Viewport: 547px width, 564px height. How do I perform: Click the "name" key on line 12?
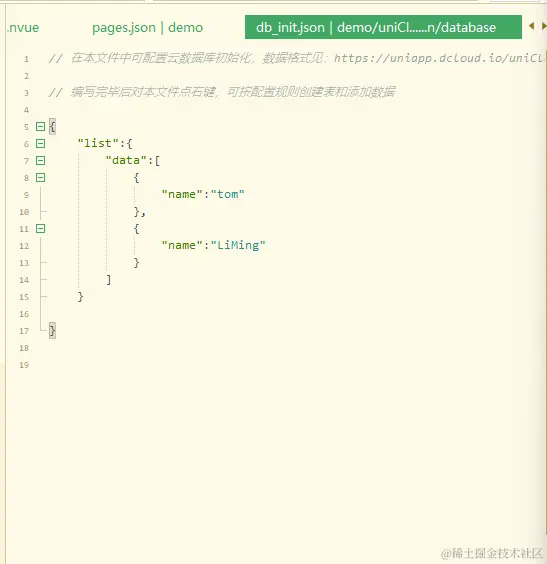tap(182, 245)
